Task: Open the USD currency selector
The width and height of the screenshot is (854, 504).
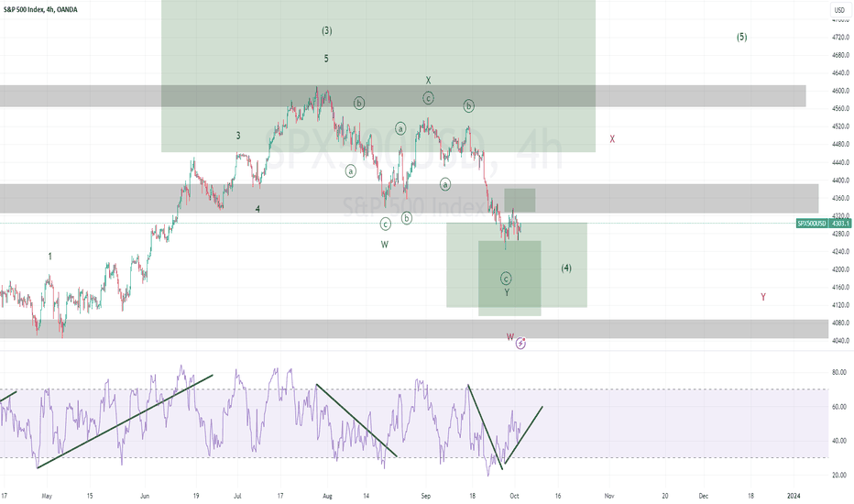Action: point(839,10)
